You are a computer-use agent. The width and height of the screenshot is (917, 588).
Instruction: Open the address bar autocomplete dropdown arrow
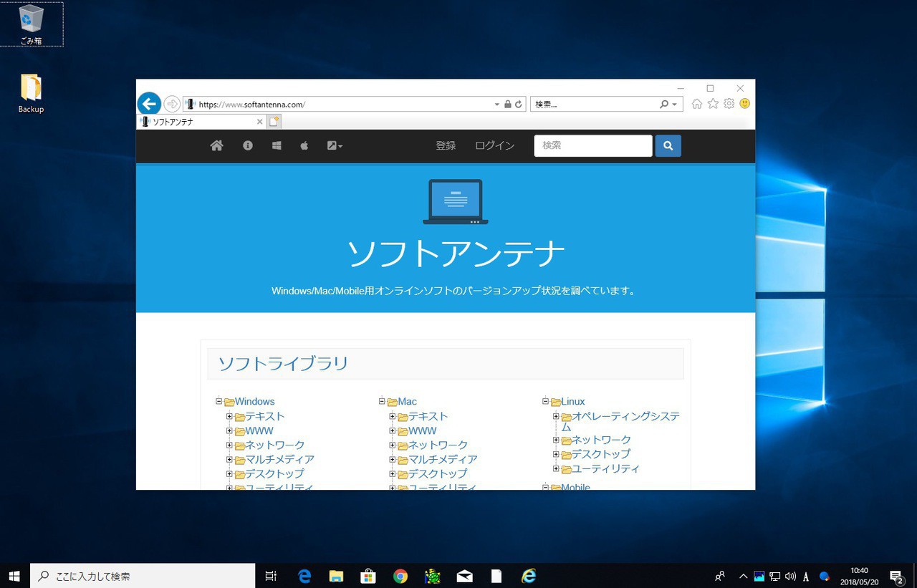pos(497,105)
